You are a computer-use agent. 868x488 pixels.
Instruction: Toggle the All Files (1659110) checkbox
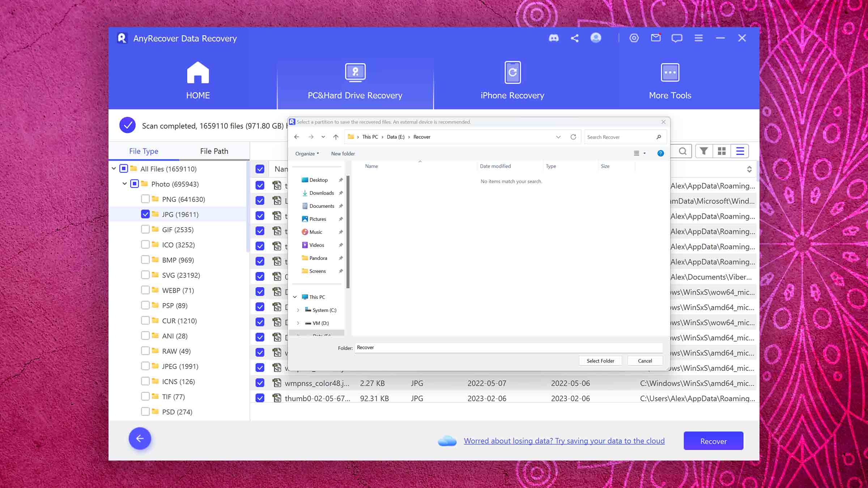(124, 169)
